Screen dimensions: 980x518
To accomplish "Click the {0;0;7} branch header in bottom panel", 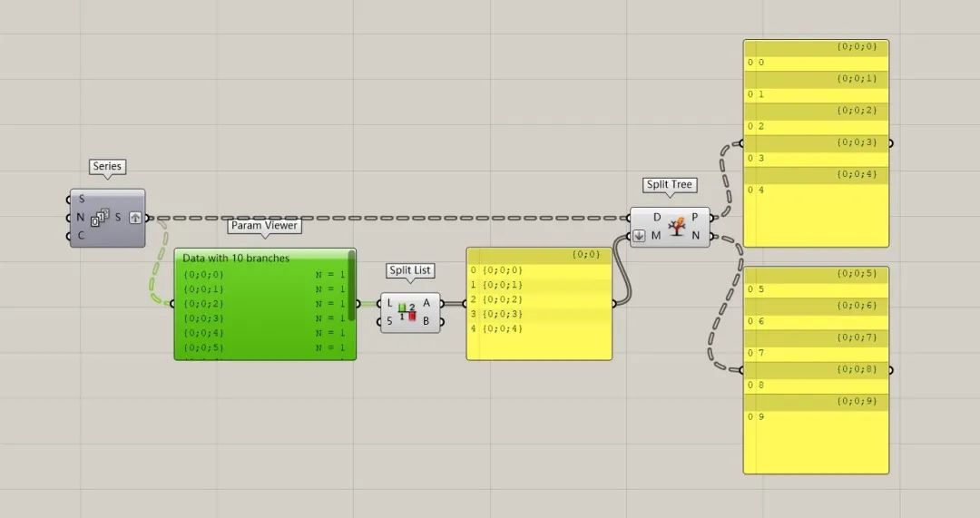I will click(x=816, y=338).
